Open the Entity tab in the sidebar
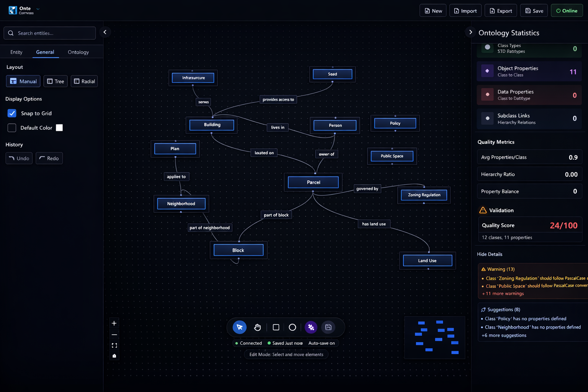This screenshot has width=588, height=392. [16, 52]
